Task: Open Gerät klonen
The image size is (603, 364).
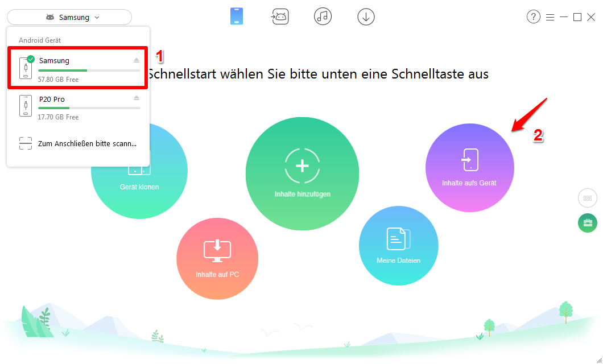Action: (139, 170)
